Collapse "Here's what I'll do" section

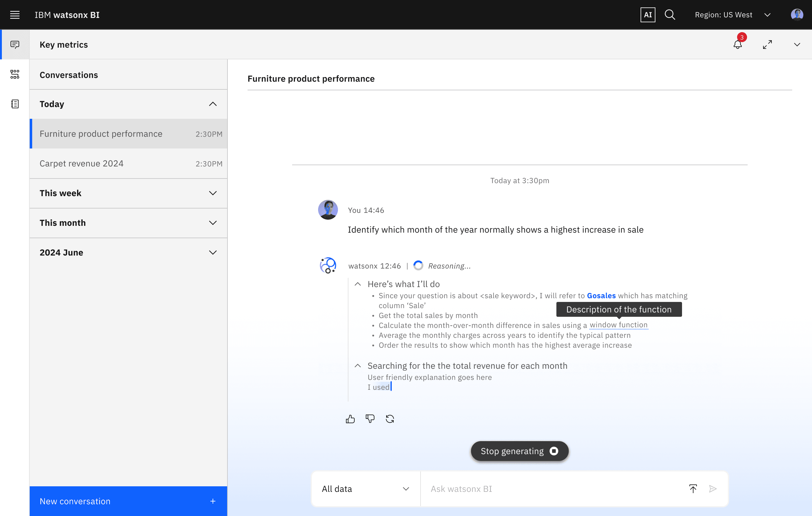[358, 284]
